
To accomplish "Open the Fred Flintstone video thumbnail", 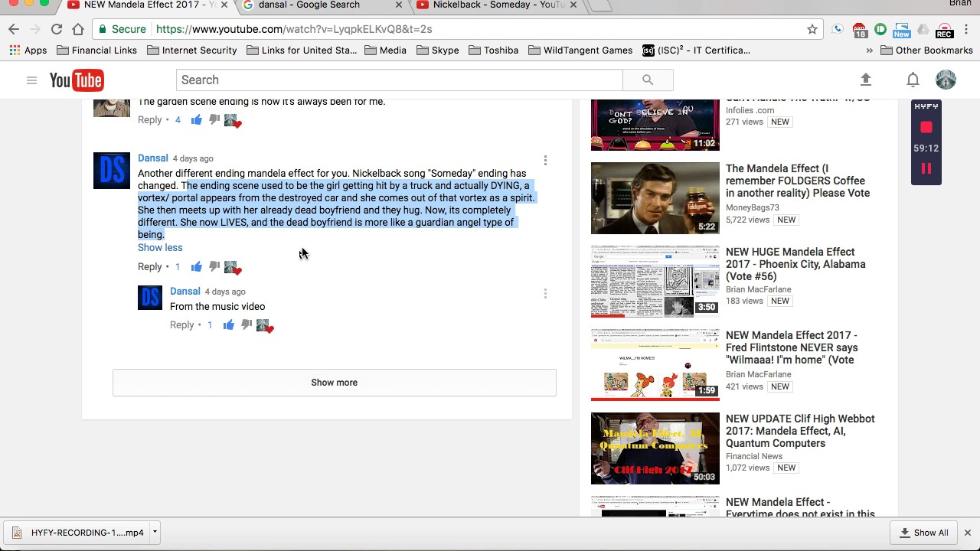I will (655, 365).
